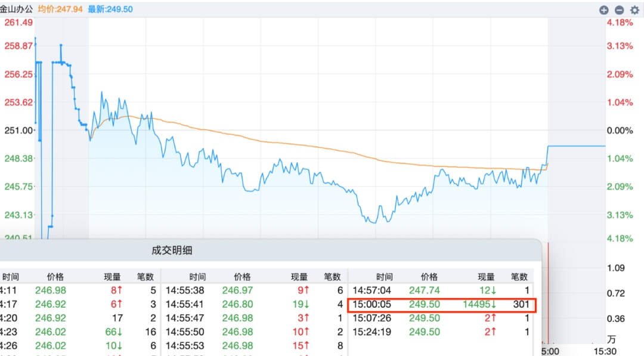Click the 金山办公 stock name label
This screenshot has height=356, width=644.
click(x=17, y=10)
